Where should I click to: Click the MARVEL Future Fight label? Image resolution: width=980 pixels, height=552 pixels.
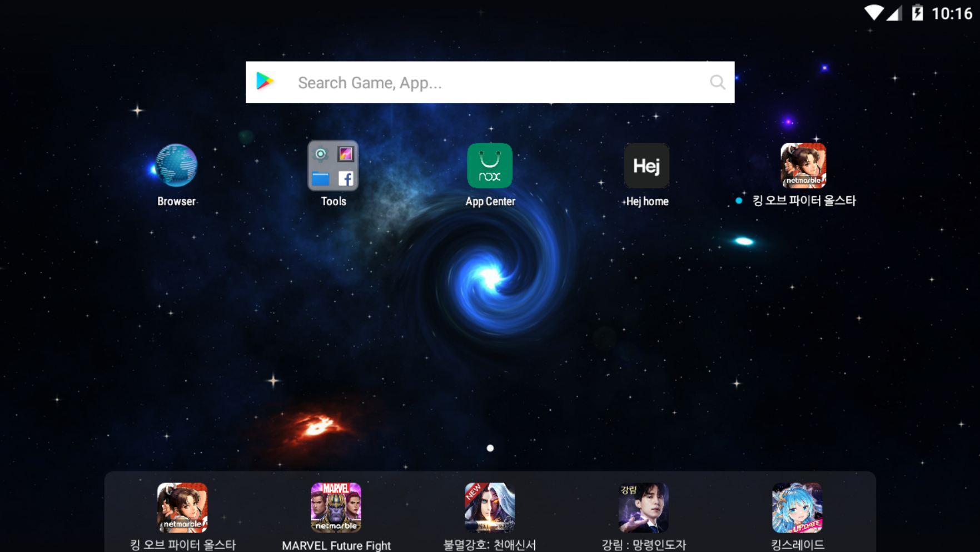click(336, 545)
